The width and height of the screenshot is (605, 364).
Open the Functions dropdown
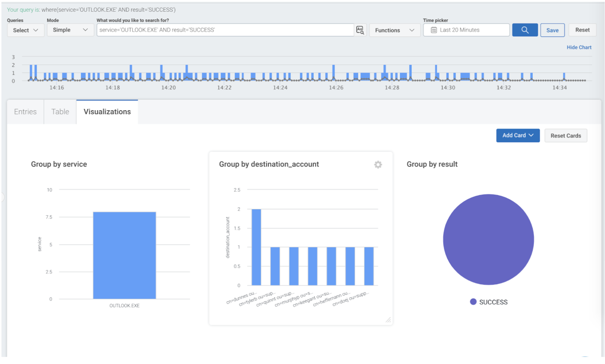(x=394, y=30)
